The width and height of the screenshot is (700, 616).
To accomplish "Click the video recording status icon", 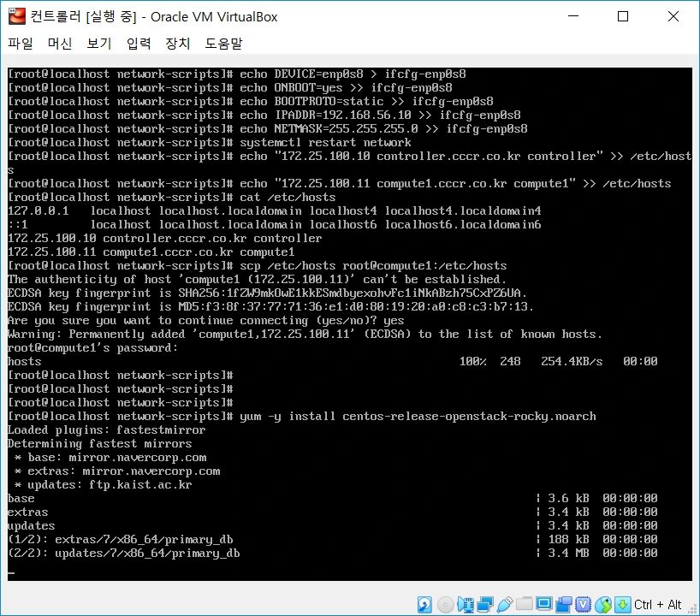I will click(563, 605).
